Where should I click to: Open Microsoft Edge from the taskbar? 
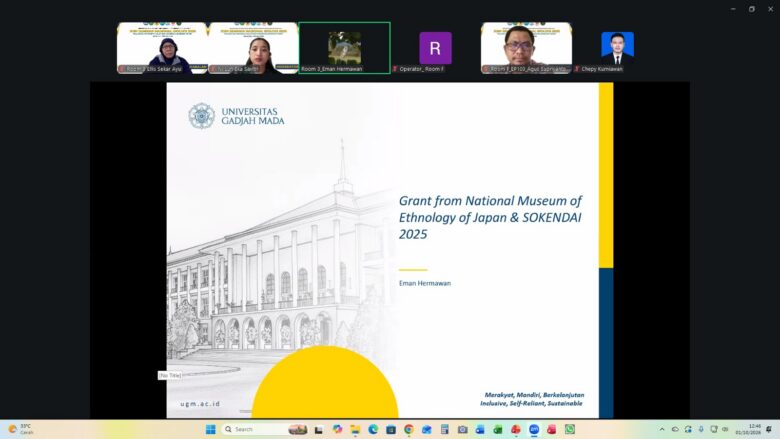pos(373,429)
